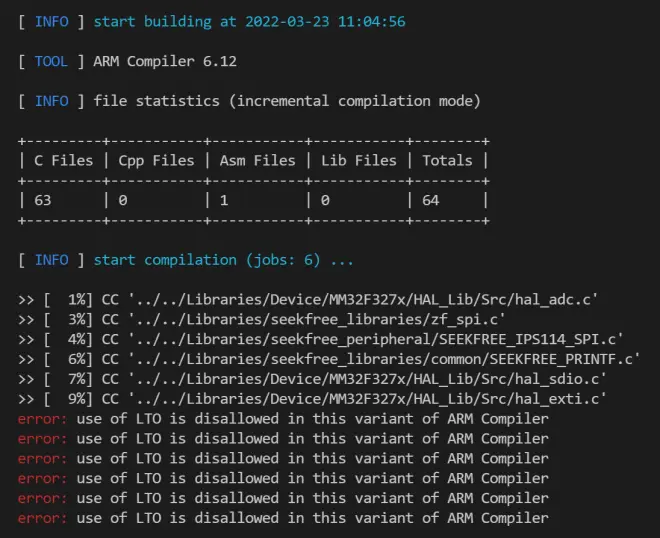The width and height of the screenshot is (660, 538).
Task: Click the Totals value 64
Action: (431, 200)
